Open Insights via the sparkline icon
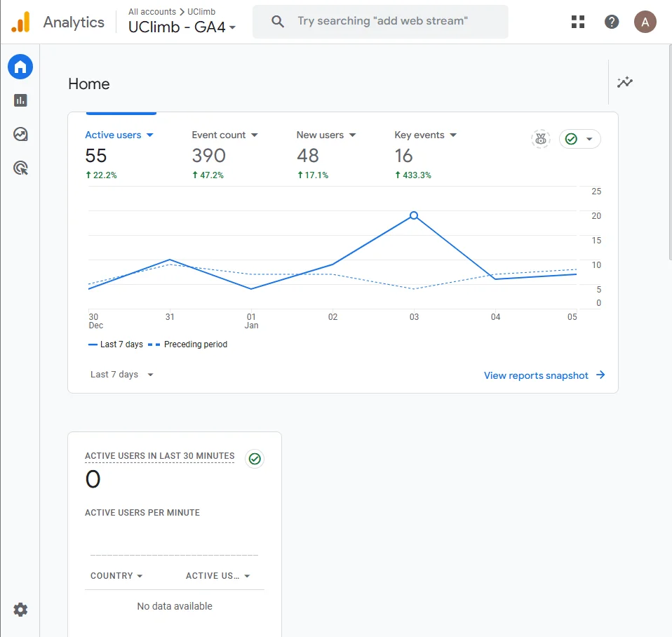The width and height of the screenshot is (672, 637). tap(624, 82)
